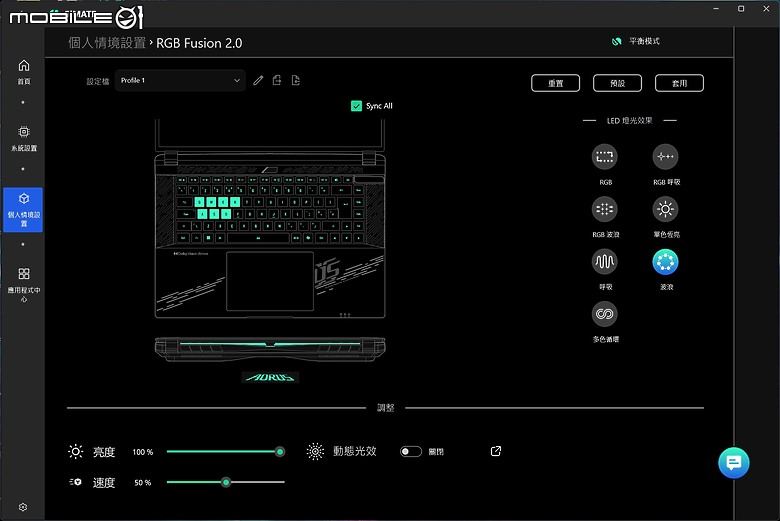Toggle the 動態光效 dynamic lighting switch
The image size is (780, 521).
point(410,451)
